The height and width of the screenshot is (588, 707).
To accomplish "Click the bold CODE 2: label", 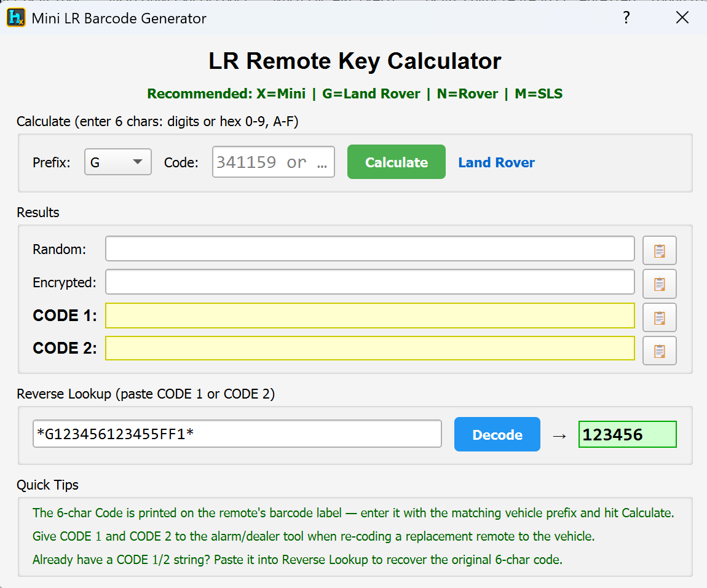I will pos(65,348).
